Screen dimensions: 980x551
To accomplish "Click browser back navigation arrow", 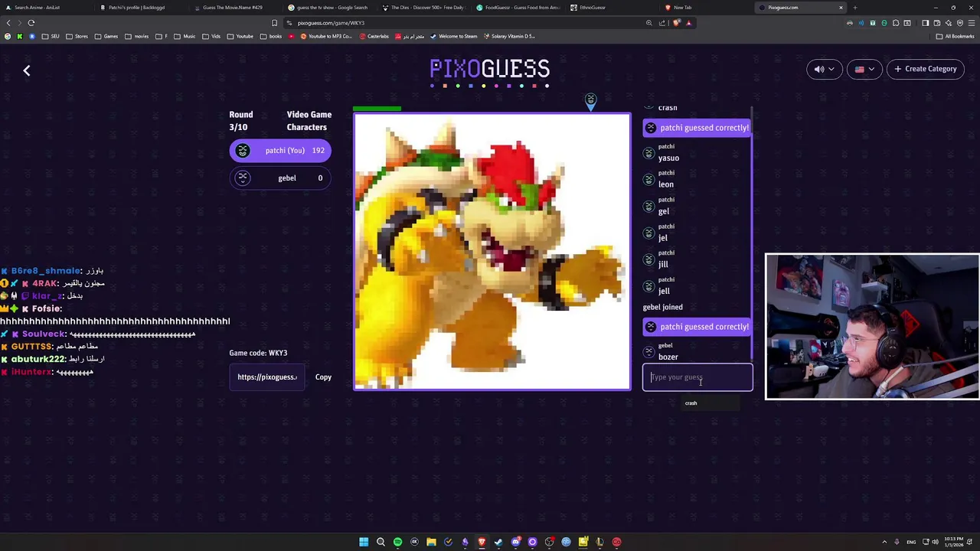I will (x=8, y=23).
